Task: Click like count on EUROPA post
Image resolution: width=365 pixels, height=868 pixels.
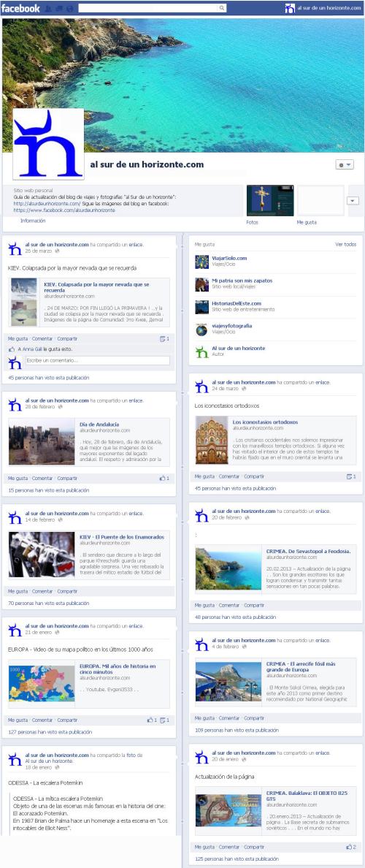Action: (x=152, y=720)
